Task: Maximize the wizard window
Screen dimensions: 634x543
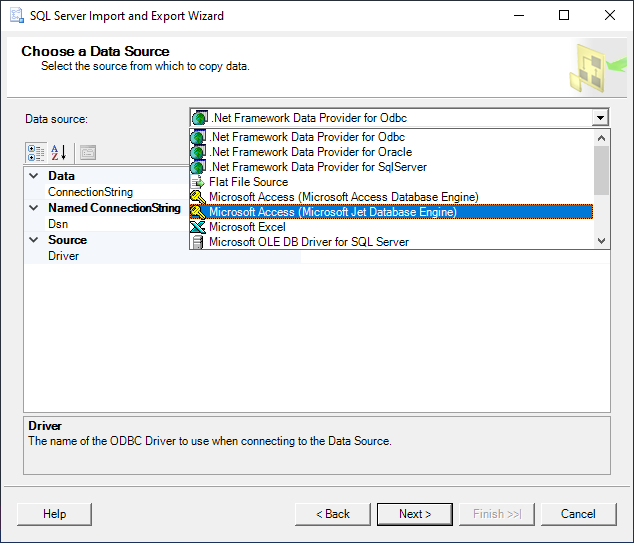Action: point(564,15)
